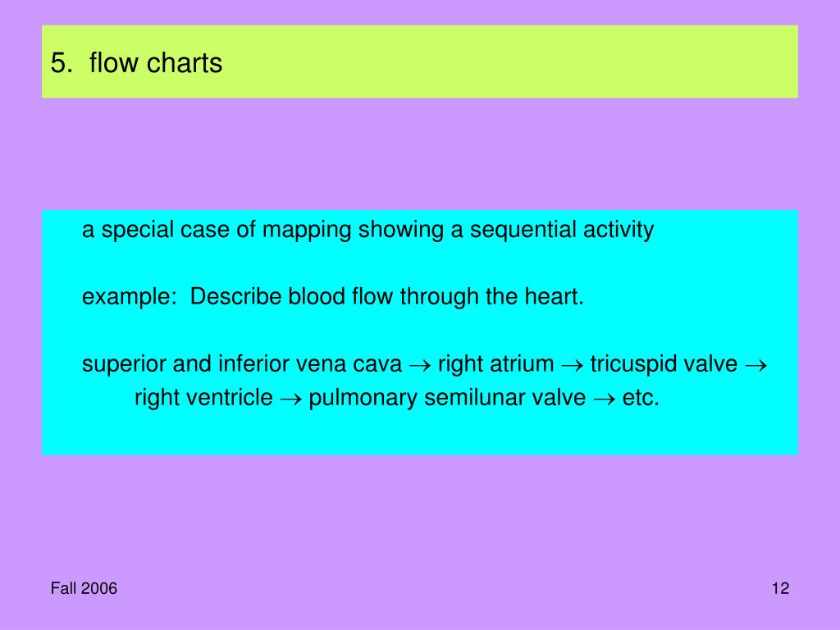Click the arrow after 'right ventricle'
840x630 pixels.
[291, 399]
